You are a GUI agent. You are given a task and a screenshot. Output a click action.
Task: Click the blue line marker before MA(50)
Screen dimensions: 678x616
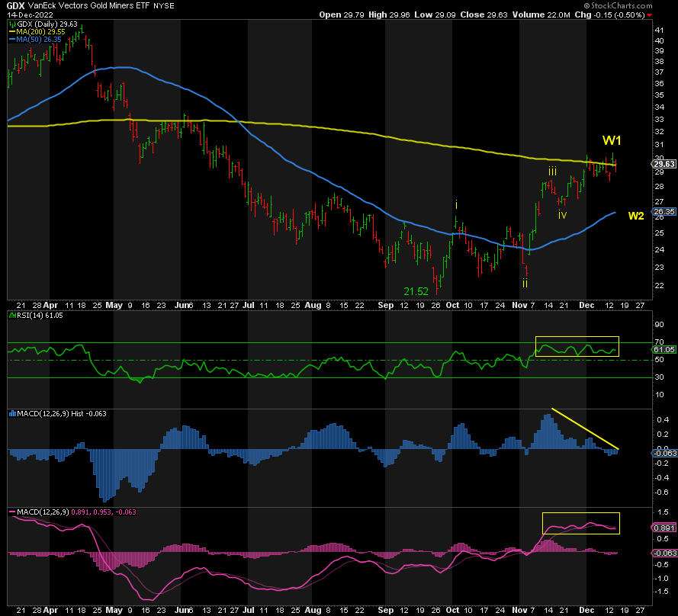[x=12, y=40]
